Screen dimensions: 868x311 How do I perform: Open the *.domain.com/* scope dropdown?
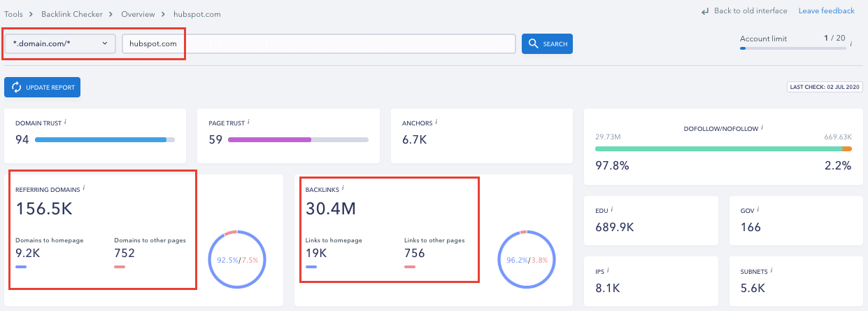59,43
